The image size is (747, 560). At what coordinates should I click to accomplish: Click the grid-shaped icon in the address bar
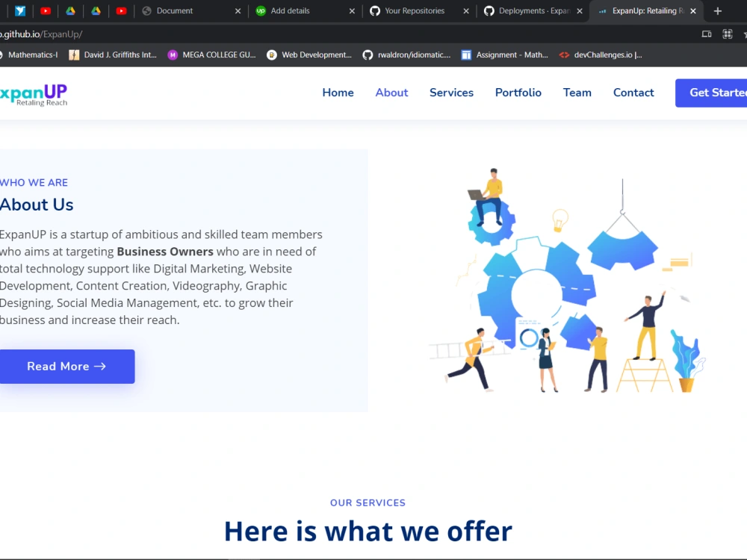pyautogui.click(x=727, y=34)
